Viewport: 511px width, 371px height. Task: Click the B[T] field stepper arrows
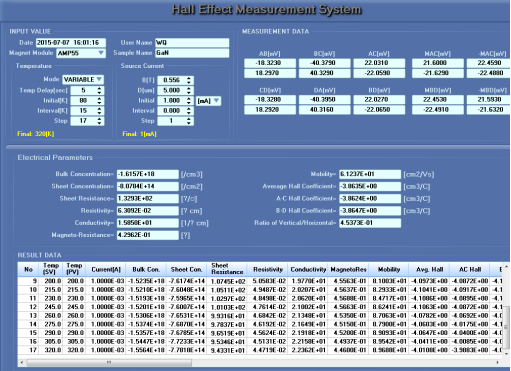pos(189,80)
